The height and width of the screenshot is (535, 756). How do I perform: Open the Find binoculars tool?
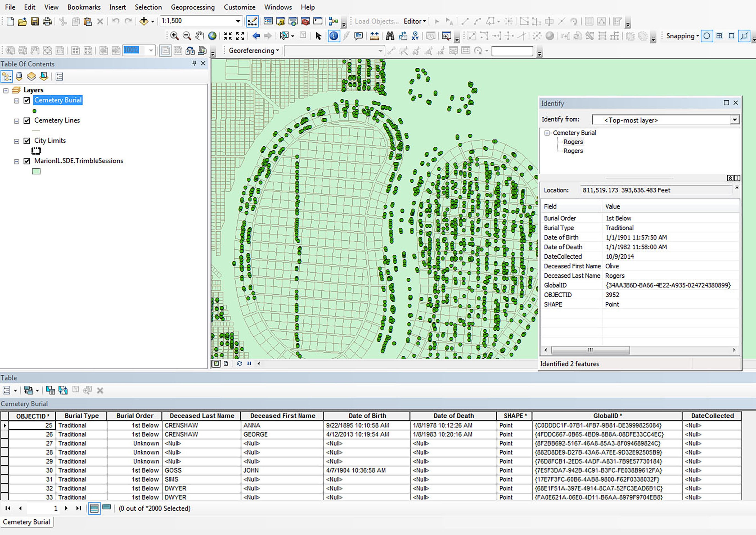(x=390, y=36)
